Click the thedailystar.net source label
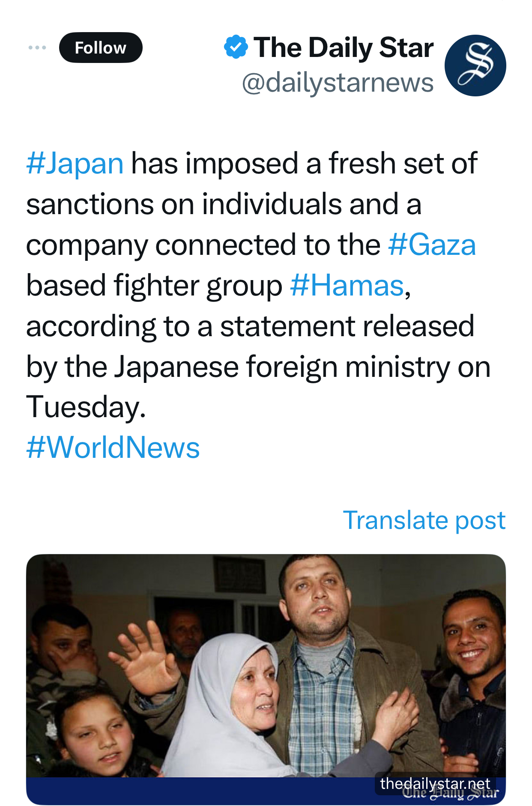532x806 pixels. coord(435,783)
